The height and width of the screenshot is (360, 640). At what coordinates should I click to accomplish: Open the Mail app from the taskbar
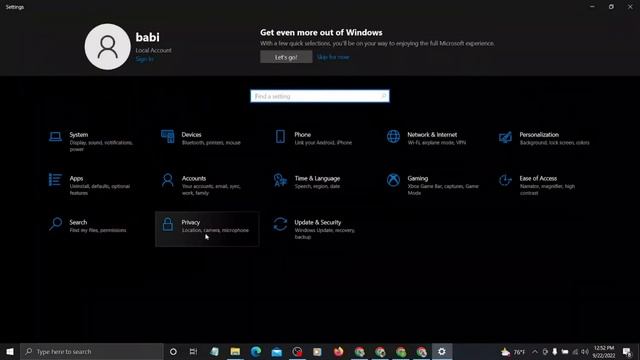277,351
